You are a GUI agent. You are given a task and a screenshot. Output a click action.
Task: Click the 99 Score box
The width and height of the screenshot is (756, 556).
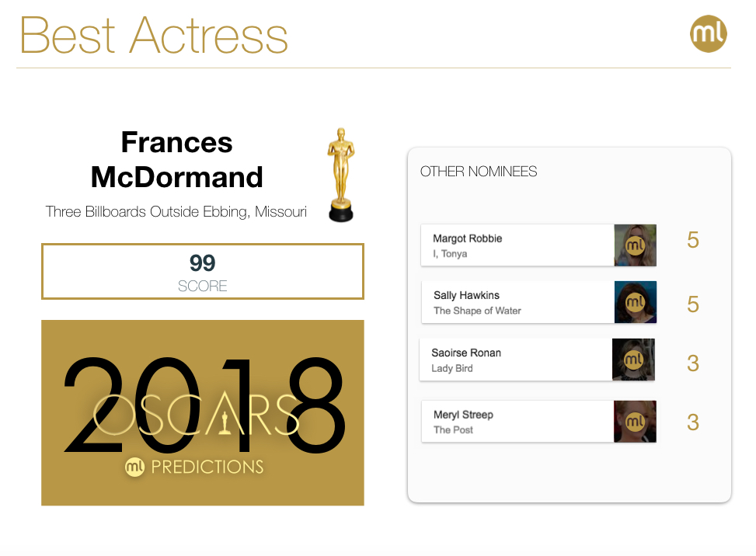202,271
